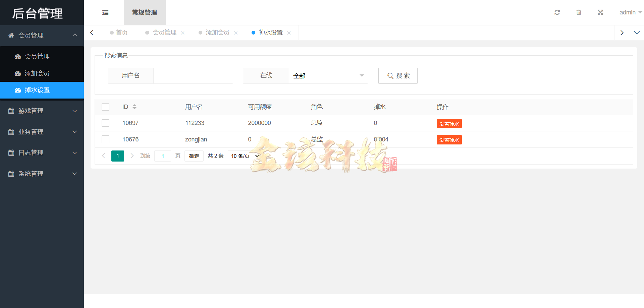The height and width of the screenshot is (308, 644).
Task: Open the 首页 tab
Action: pyautogui.click(x=121, y=33)
